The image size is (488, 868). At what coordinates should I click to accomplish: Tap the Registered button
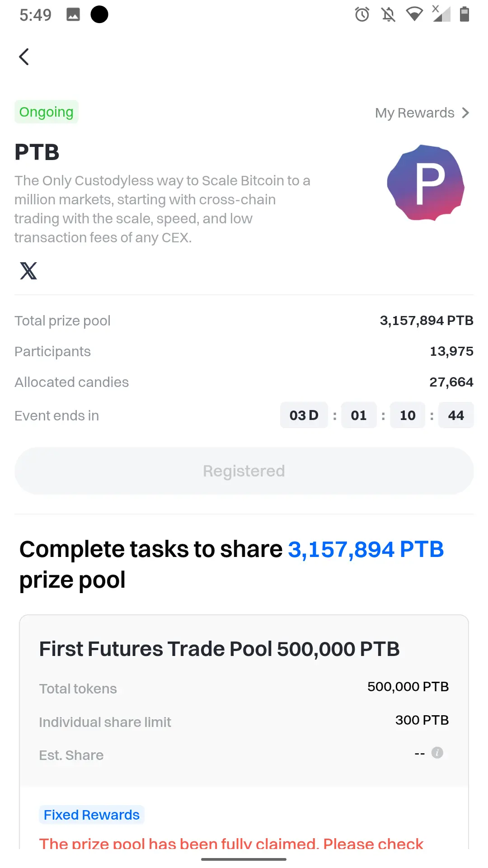244,471
